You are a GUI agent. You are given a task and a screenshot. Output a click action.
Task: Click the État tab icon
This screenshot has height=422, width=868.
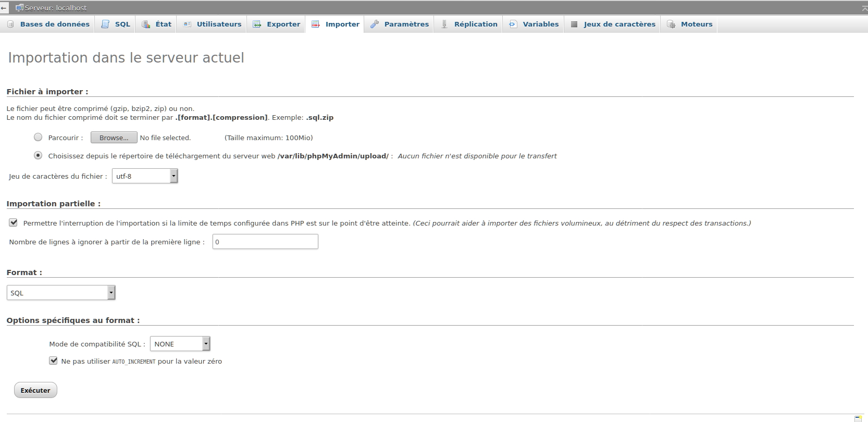[x=146, y=24]
